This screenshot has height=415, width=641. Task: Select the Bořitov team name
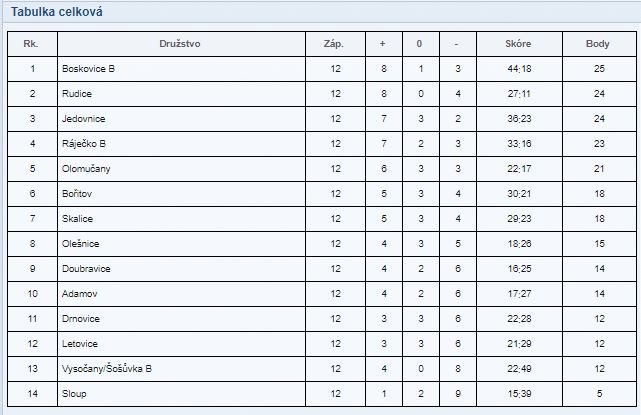pyautogui.click(x=77, y=193)
